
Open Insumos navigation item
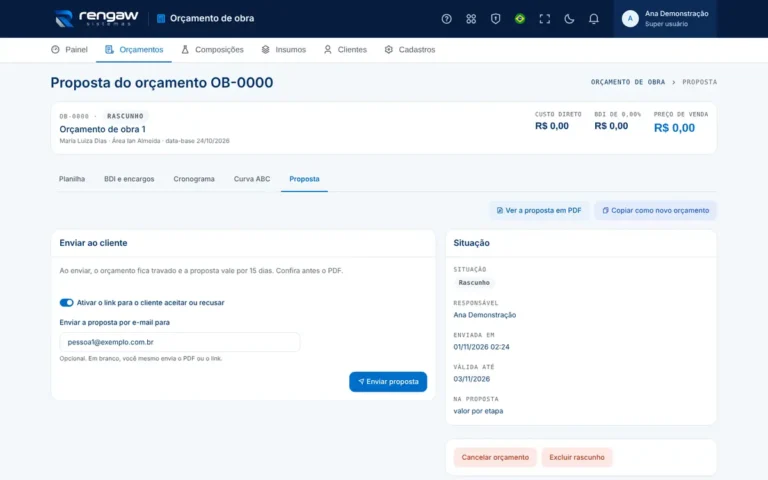point(284,49)
